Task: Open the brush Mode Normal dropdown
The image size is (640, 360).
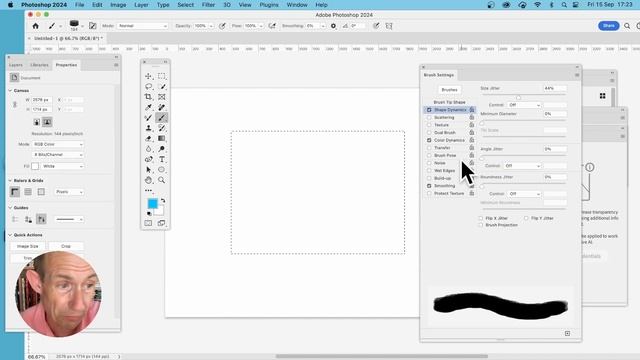Action: pyautogui.click(x=142, y=26)
